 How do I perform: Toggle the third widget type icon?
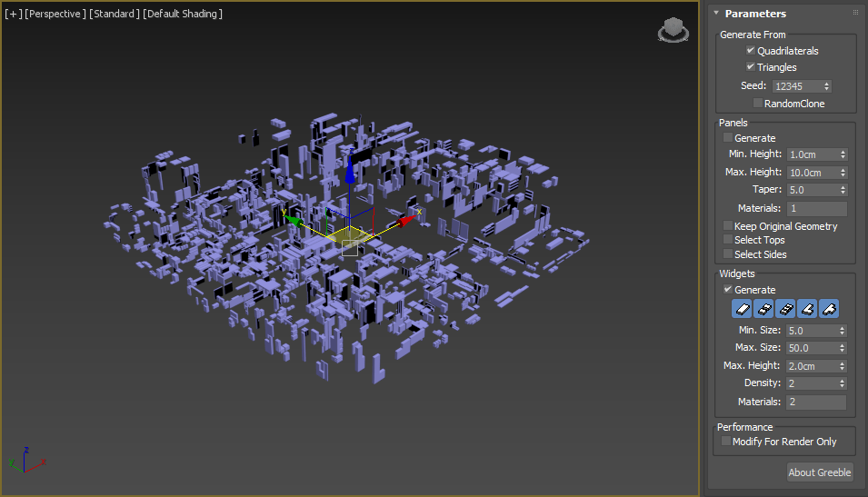click(785, 309)
